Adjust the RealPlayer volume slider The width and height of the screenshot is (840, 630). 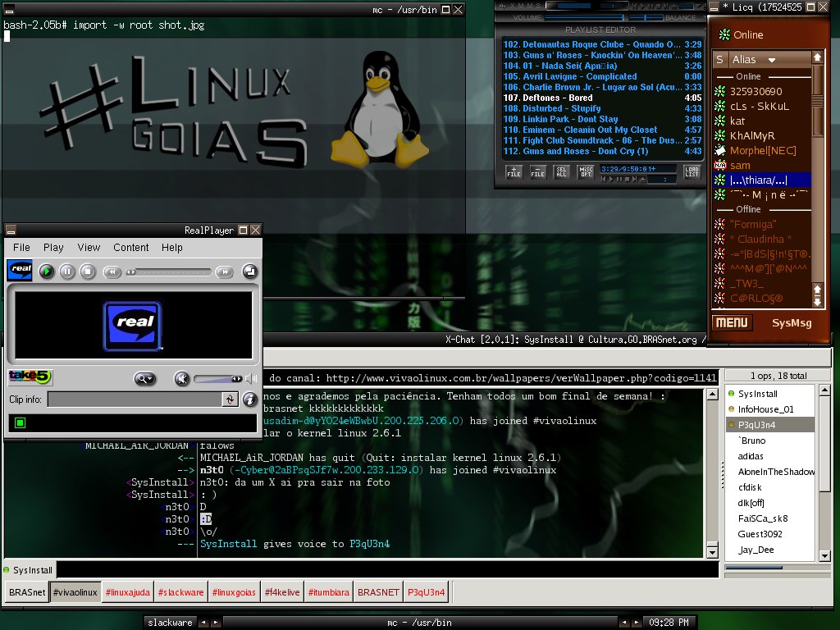217,379
